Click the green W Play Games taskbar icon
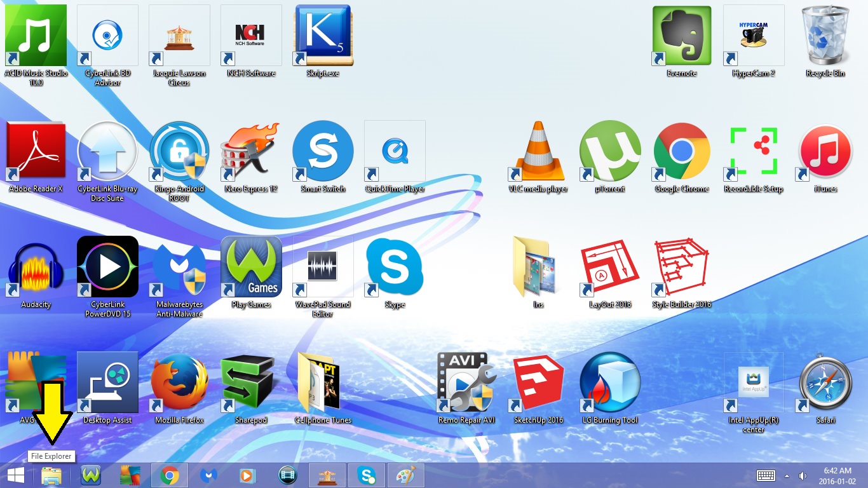Image resolution: width=868 pixels, height=488 pixels. click(x=91, y=475)
